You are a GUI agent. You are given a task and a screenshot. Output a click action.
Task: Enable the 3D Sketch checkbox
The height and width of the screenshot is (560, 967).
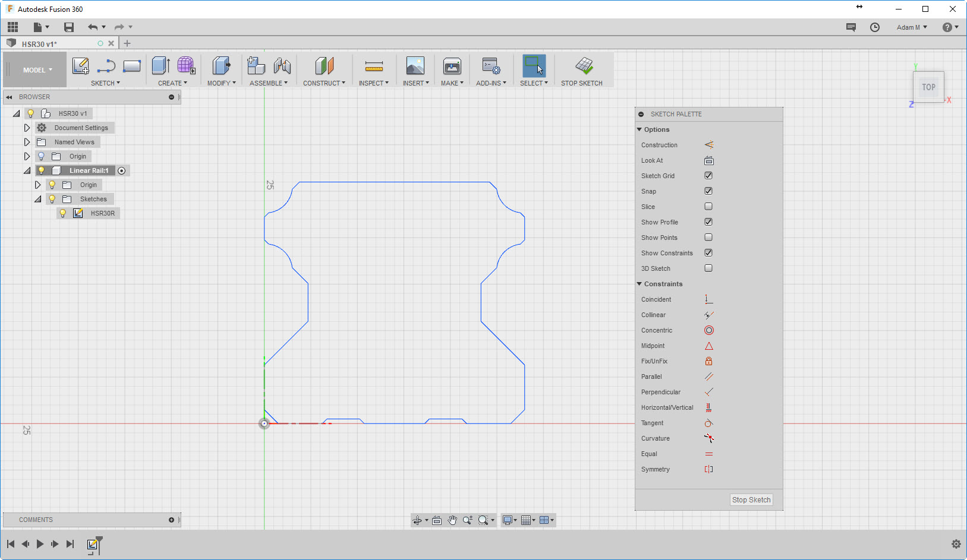708,268
